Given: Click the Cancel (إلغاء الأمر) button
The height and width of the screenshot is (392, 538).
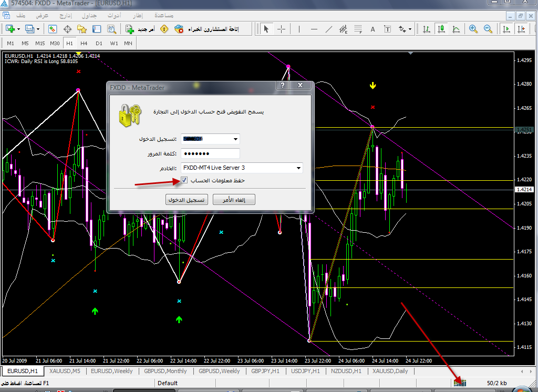Looking at the screenshot, I should pyautogui.click(x=234, y=200).
